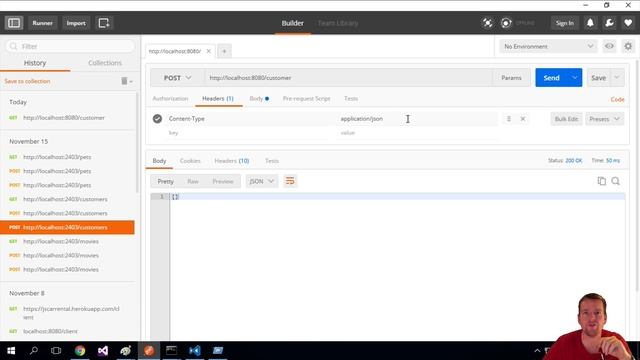
Task: Open the POST method dropdown
Action: pyautogui.click(x=177, y=78)
